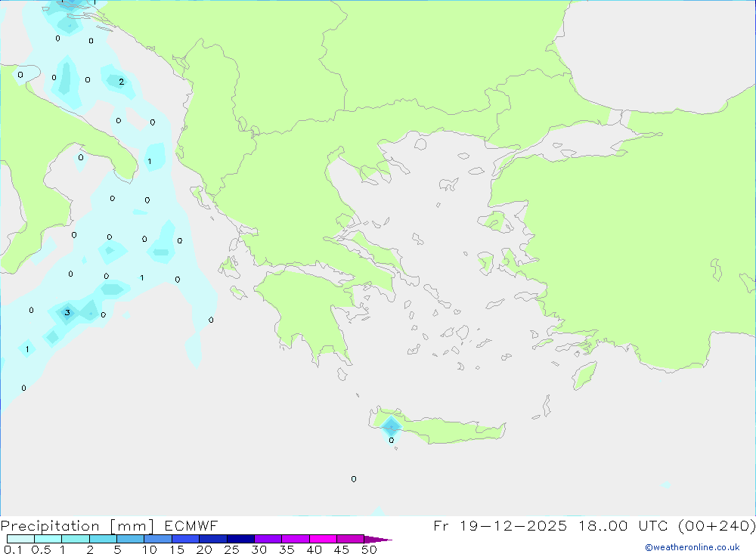Click the date text 'Fr 19-12-2025'
This screenshot has width=756, height=554.
(500, 525)
